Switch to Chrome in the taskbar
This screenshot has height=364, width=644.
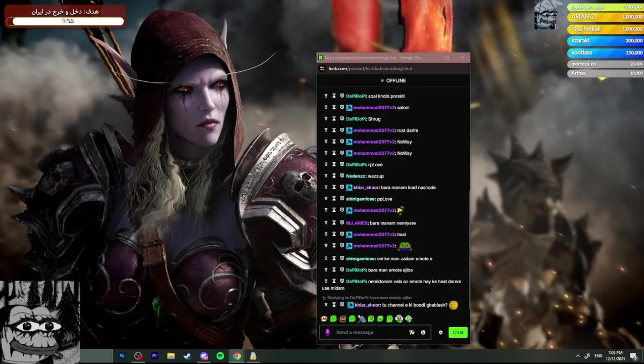tap(236, 356)
